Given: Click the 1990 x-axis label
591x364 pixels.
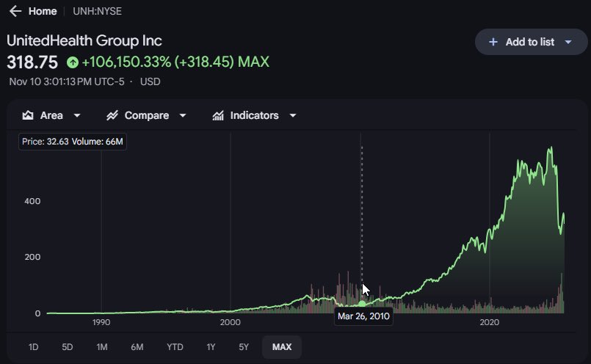Looking at the screenshot, I should (x=101, y=323).
